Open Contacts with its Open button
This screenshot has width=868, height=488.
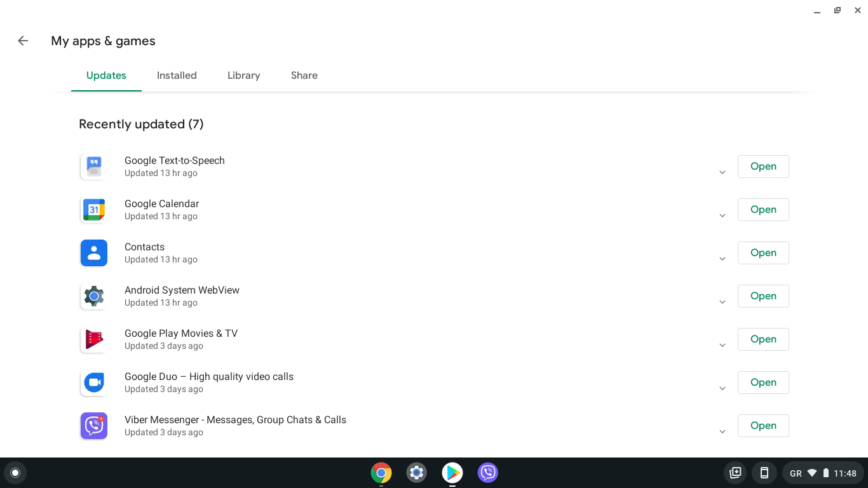tap(763, 253)
